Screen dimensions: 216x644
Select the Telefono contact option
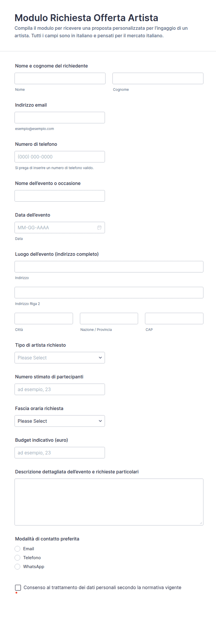point(17,558)
